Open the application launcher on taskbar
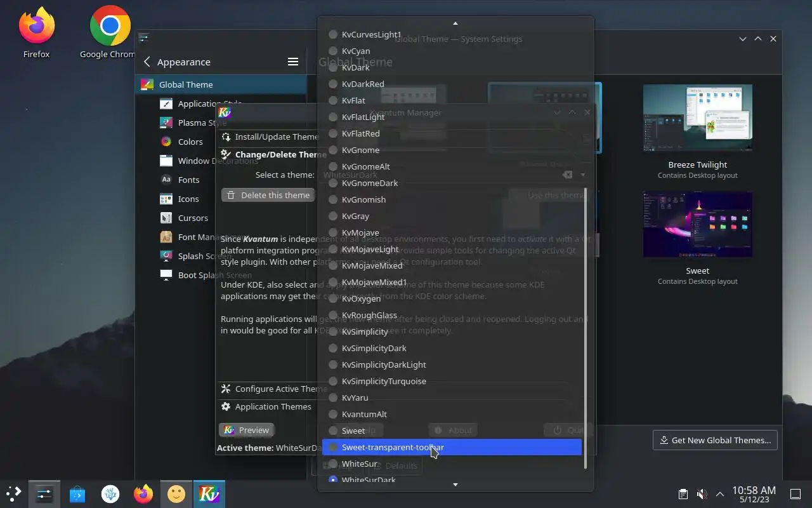The image size is (812, 508). point(14,493)
